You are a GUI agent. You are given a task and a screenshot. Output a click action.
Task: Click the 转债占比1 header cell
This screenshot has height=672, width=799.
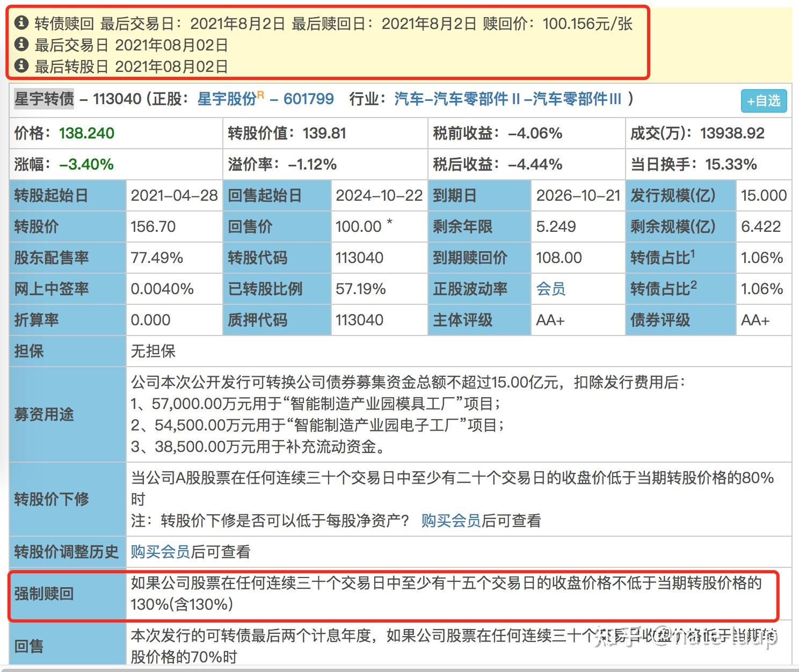pyautogui.click(x=680, y=258)
